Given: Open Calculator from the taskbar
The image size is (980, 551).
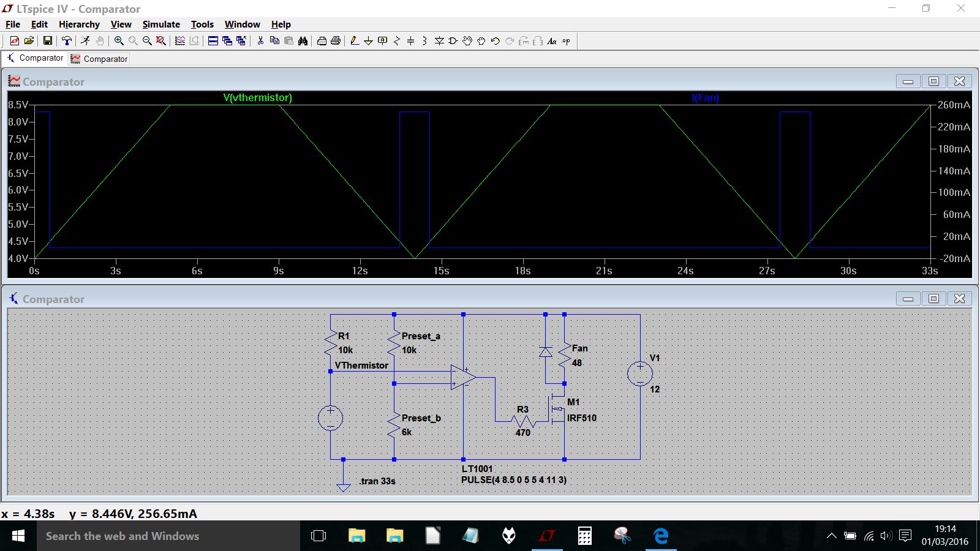Looking at the screenshot, I should (585, 536).
